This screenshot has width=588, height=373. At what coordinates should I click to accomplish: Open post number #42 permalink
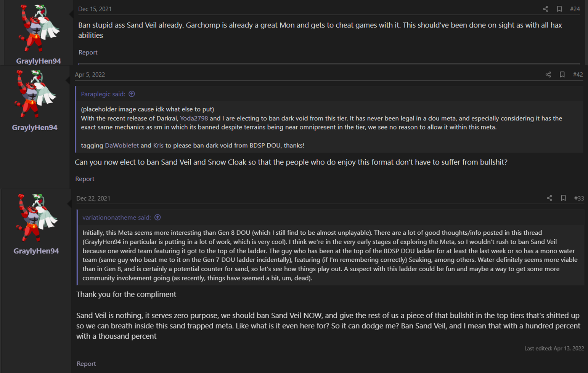(x=578, y=75)
